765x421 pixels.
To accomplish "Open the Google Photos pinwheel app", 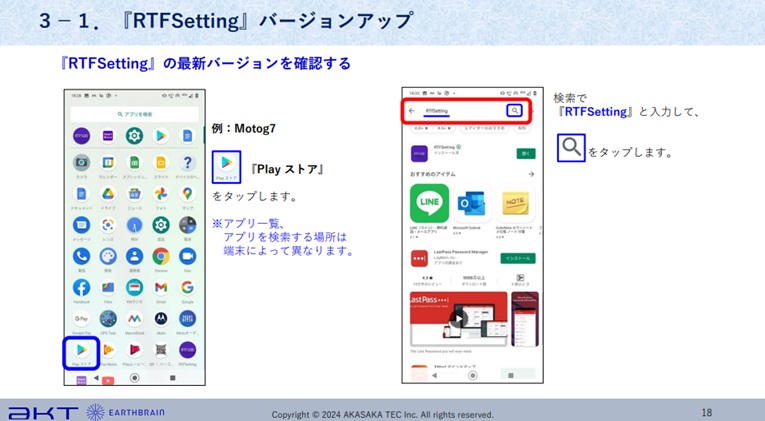I will [161, 194].
